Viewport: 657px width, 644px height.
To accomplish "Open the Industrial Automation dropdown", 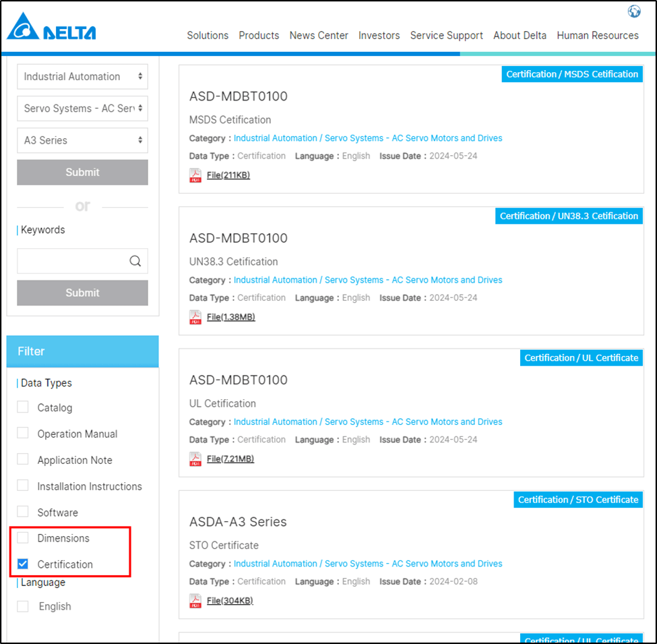I will 82,77.
